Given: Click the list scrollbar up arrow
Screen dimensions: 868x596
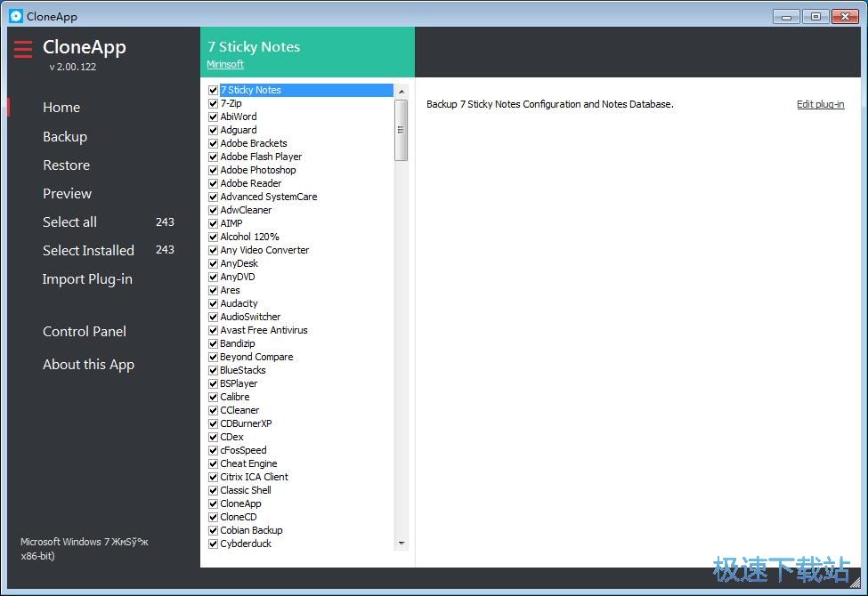Looking at the screenshot, I should click(402, 92).
